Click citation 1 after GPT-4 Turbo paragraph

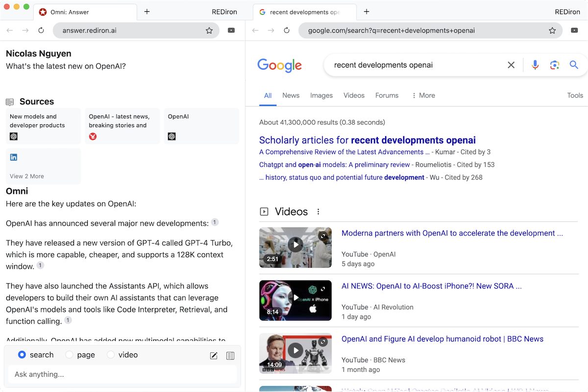pos(41,265)
